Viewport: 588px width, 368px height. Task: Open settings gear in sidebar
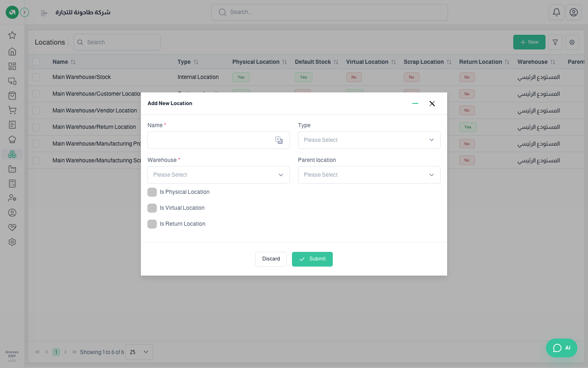click(x=12, y=242)
